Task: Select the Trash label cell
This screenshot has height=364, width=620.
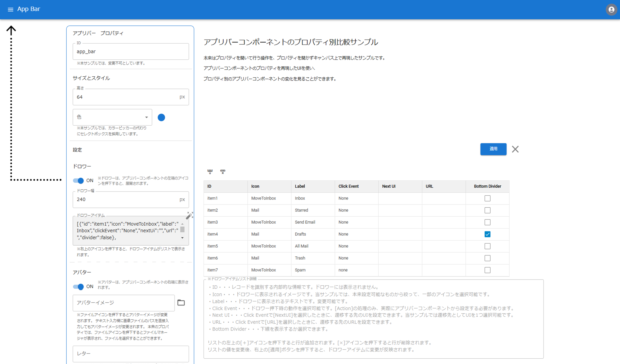Action: [x=313, y=258]
